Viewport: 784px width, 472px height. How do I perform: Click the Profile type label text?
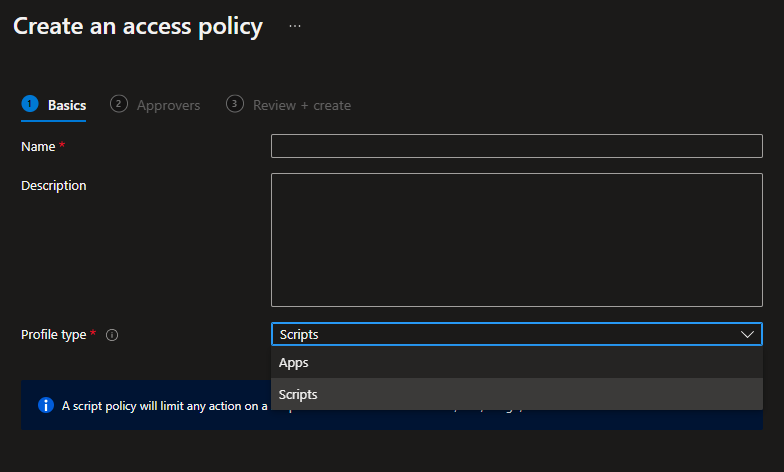54,335
